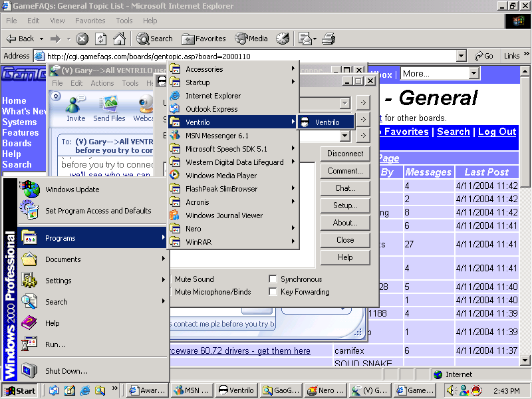This screenshot has height=399, width=532.
Task: Open the volume speaker tray icon
Action: coord(452,390)
